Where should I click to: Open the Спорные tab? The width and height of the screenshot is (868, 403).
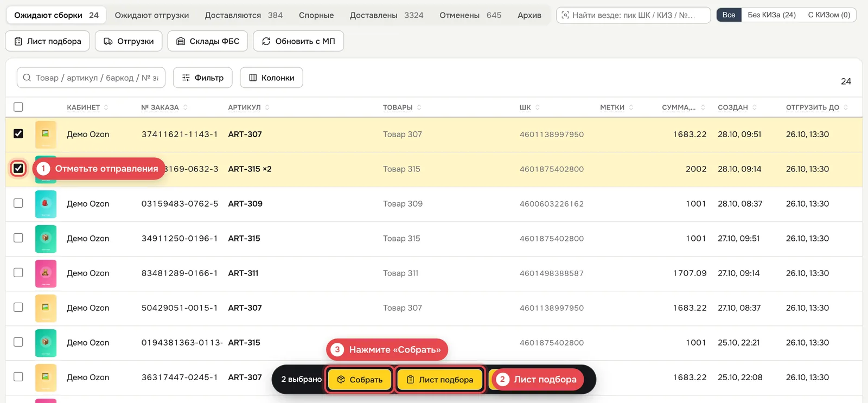pyautogui.click(x=316, y=15)
